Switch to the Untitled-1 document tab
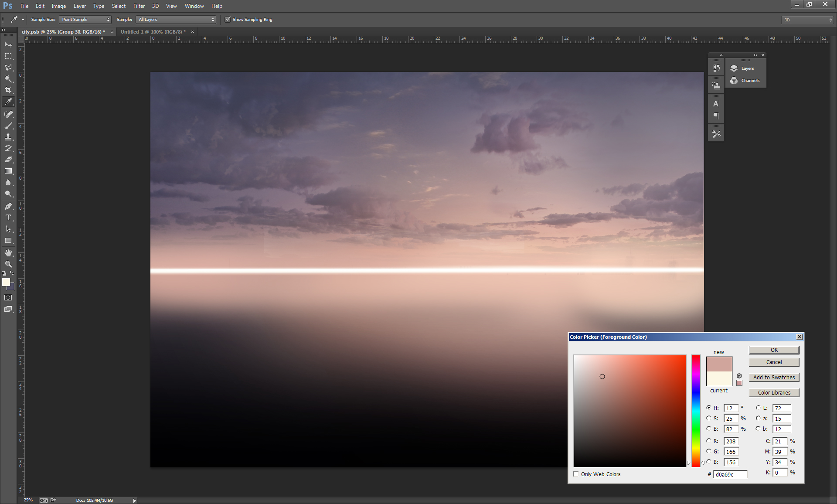 (153, 32)
